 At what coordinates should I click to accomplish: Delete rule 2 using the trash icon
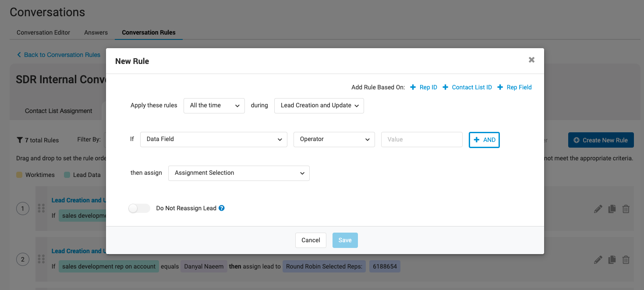[x=626, y=260]
